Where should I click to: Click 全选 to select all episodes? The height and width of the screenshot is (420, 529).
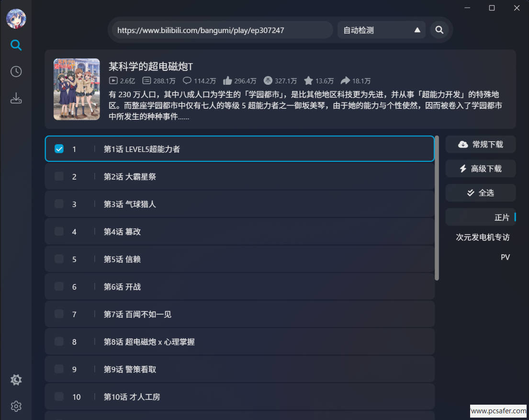(x=481, y=193)
